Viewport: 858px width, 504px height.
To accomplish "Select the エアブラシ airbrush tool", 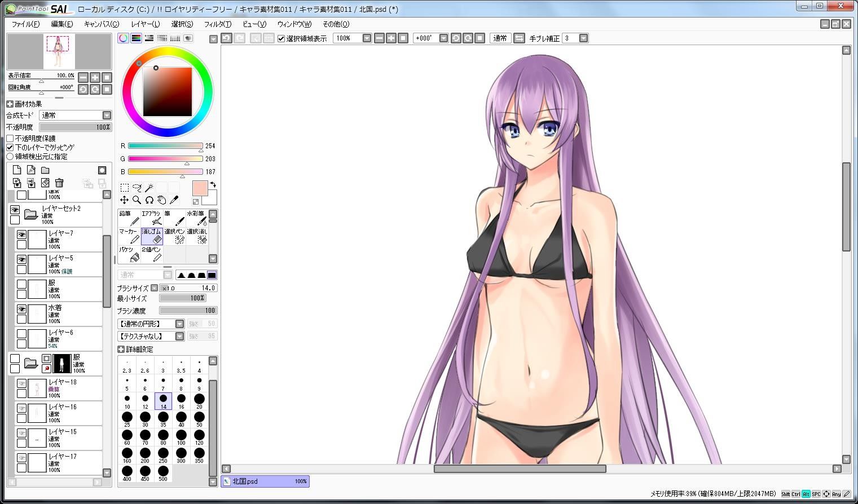I will (x=152, y=218).
